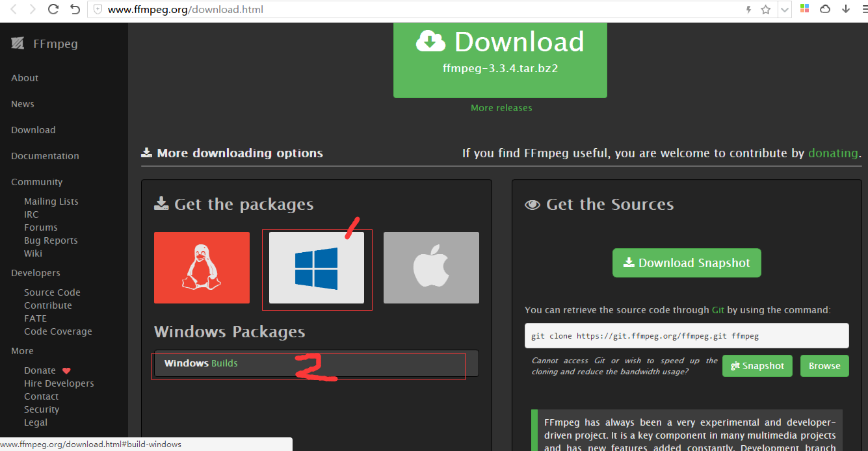
Task: Open Developers section in sidebar
Action: click(36, 273)
